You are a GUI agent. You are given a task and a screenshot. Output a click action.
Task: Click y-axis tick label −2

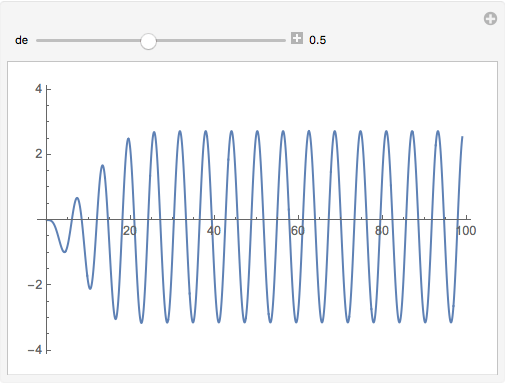click(x=35, y=285)
